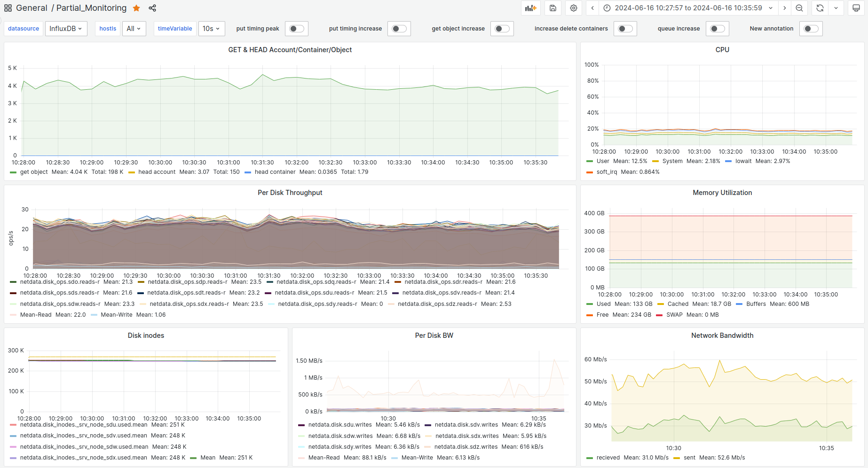The height and width of the screenshot is (468, 868).
Task: Cycle view mode with monitor icon
Action: [x=856, y=8]
